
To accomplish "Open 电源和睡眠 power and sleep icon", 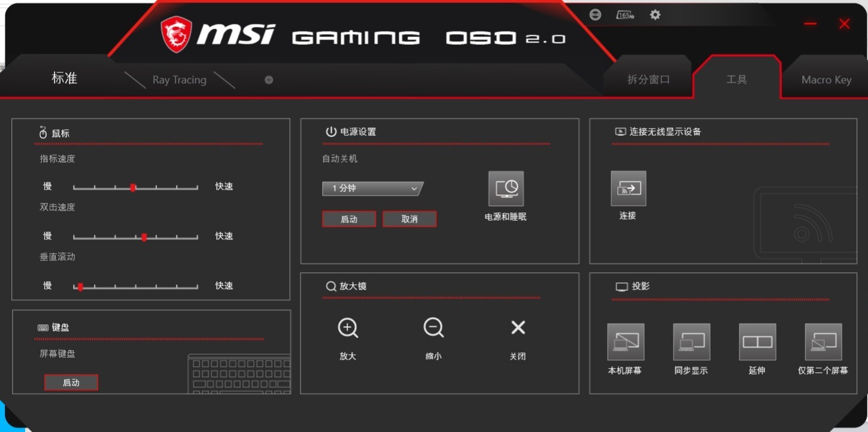I will 506,189.
